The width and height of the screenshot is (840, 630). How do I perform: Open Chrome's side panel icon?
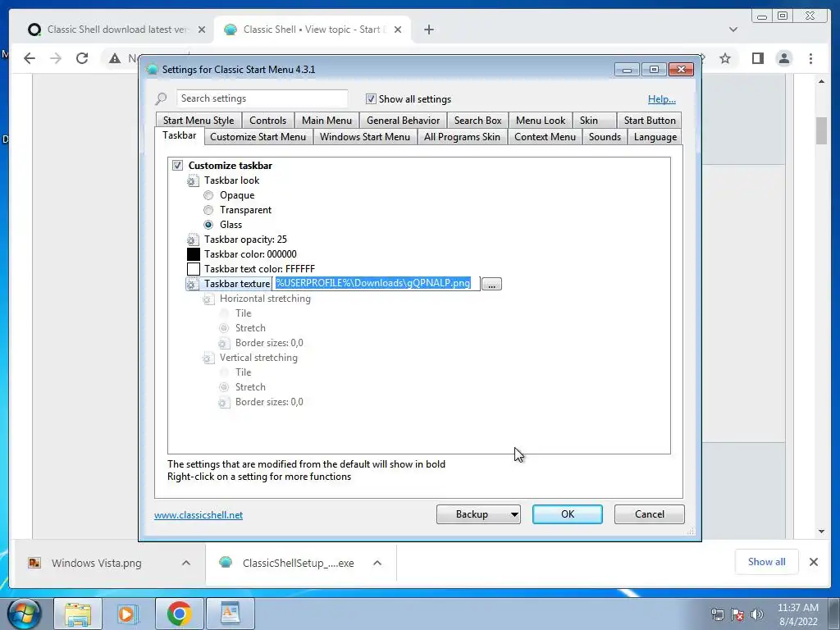click(757, 58)
